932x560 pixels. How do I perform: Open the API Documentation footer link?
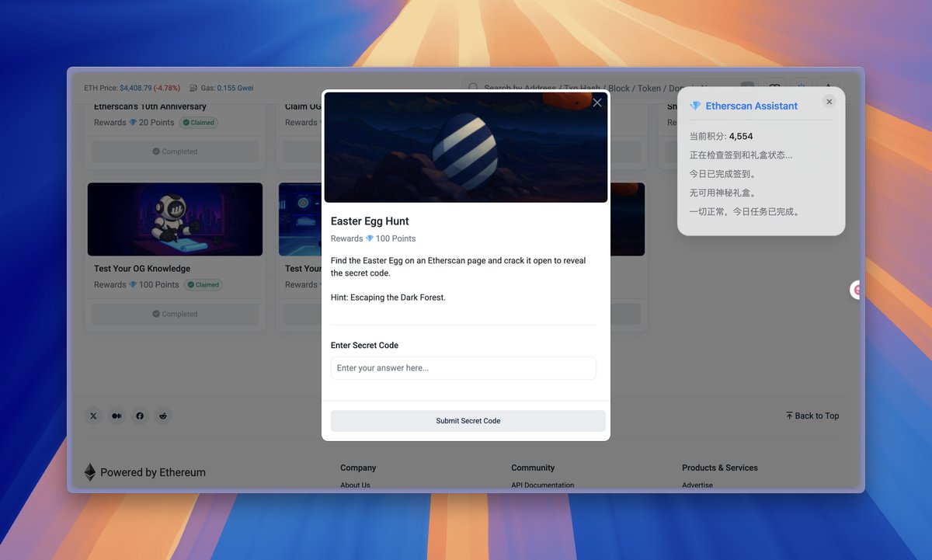tap(543, 485)
